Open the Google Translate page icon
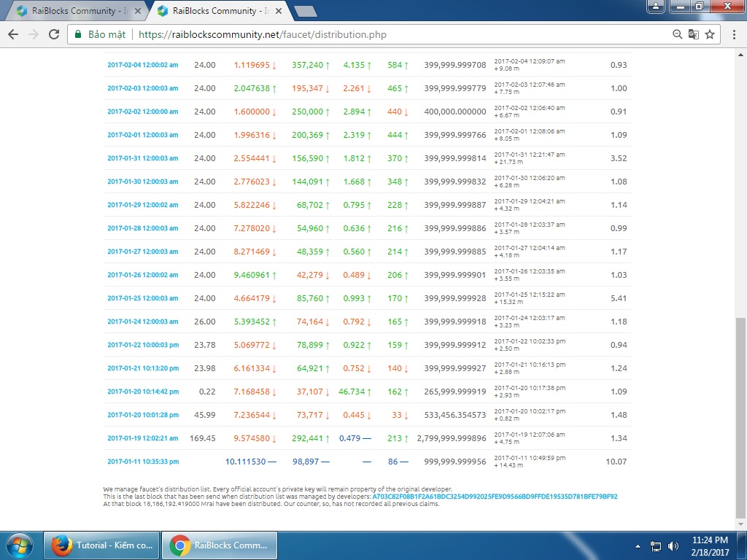Image resolution: width=747 pixels, height=560 pixels. point(694,34)
